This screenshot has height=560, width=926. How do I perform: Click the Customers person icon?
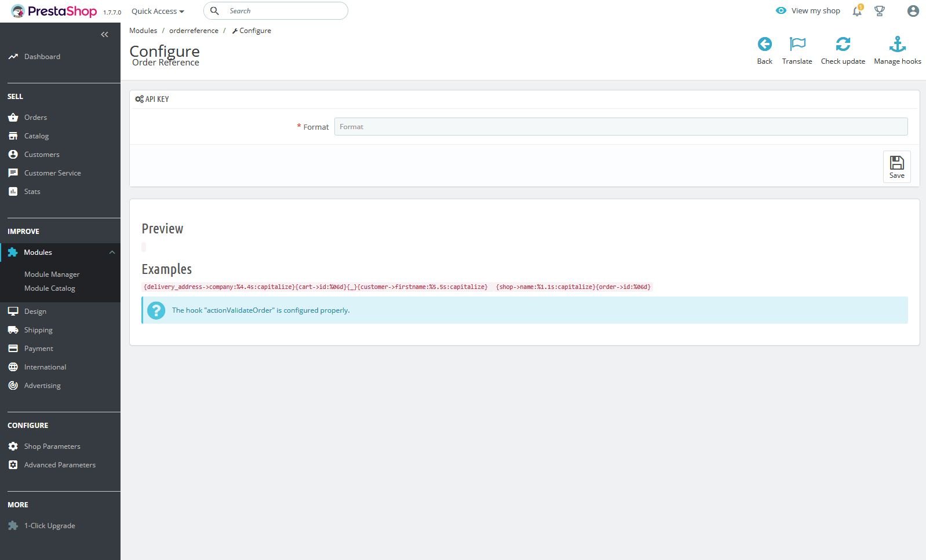click(x=13, y=154)
